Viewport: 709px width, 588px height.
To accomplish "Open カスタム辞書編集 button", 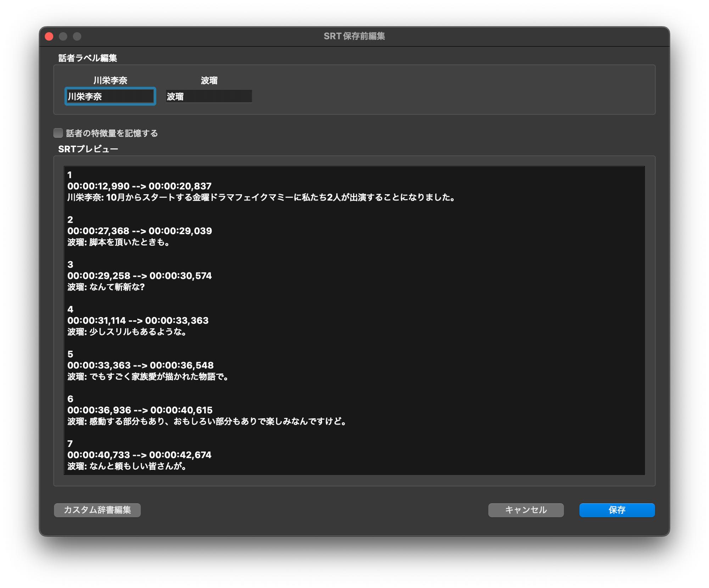I will [97, 510].
